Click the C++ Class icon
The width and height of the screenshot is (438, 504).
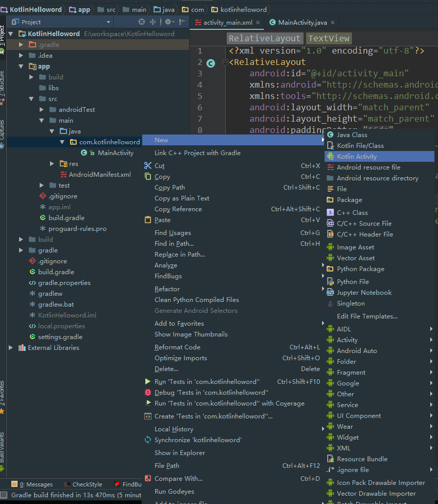330,212
